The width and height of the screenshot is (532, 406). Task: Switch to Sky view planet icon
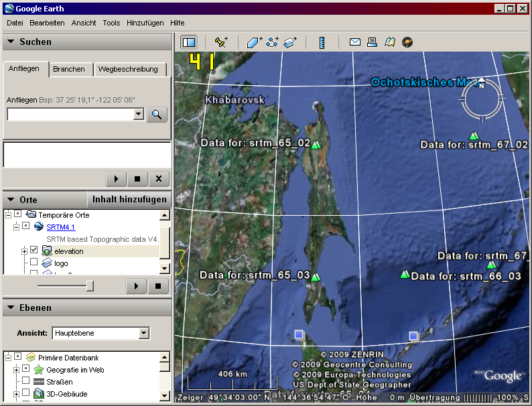click(x=407, y=42)
